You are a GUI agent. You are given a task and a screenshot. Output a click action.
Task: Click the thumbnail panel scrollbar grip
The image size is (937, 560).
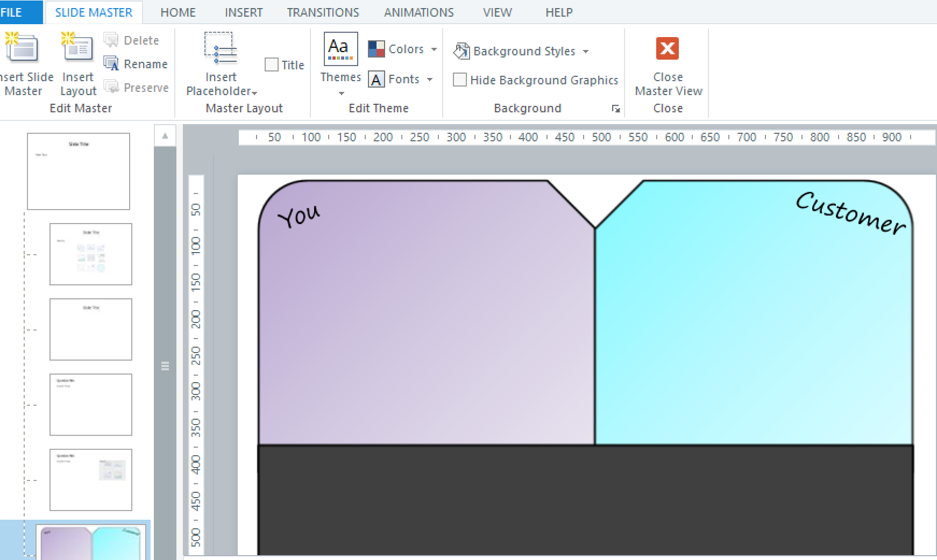pyautogui.click(x=165, y=366)
